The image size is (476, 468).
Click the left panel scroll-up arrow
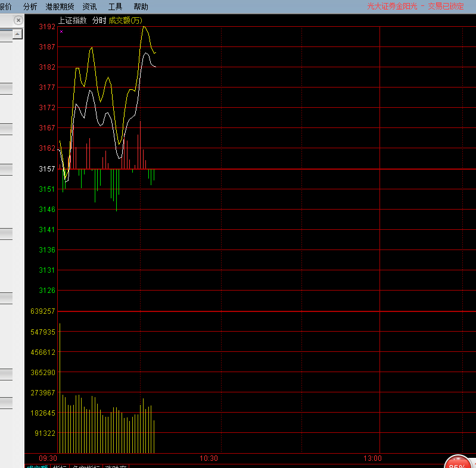pos(18,35)
